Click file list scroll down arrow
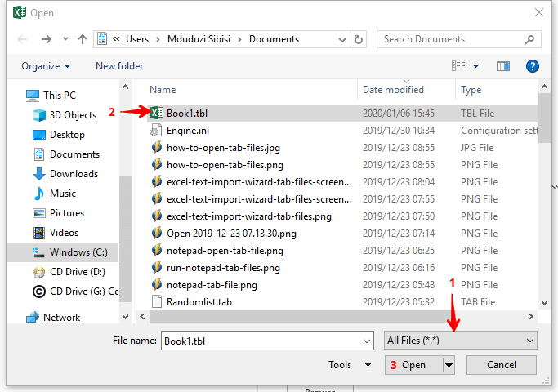Image resolution: width=558 pixels, height=392 pixels. pyautogui.click(x=544, y=303)
